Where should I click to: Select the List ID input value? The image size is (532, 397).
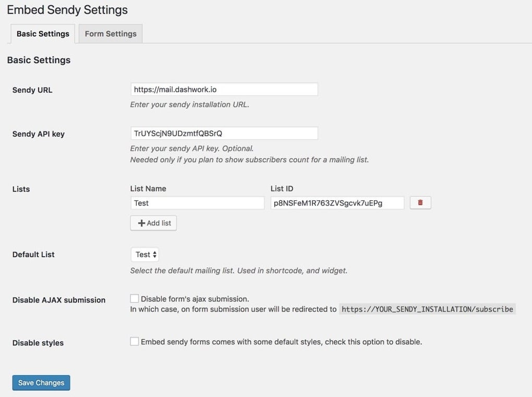pyautogui.click(x=336, y=202)
